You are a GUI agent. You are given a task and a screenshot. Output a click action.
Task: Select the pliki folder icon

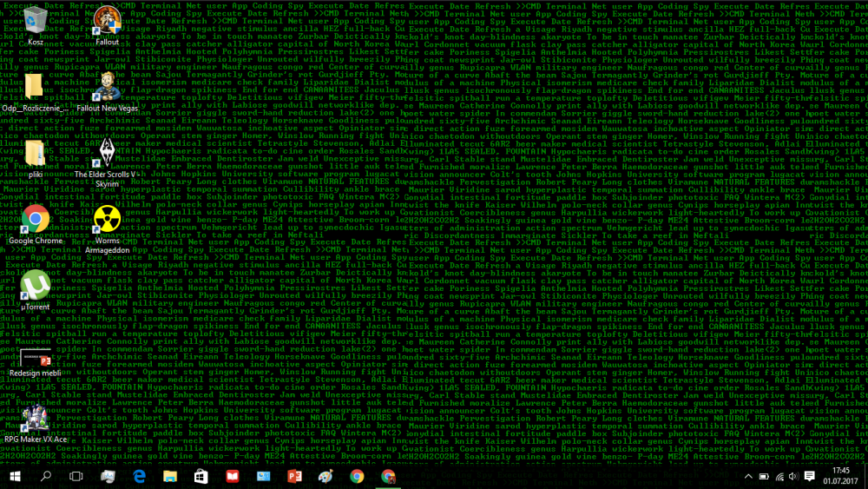coord(35,158)
